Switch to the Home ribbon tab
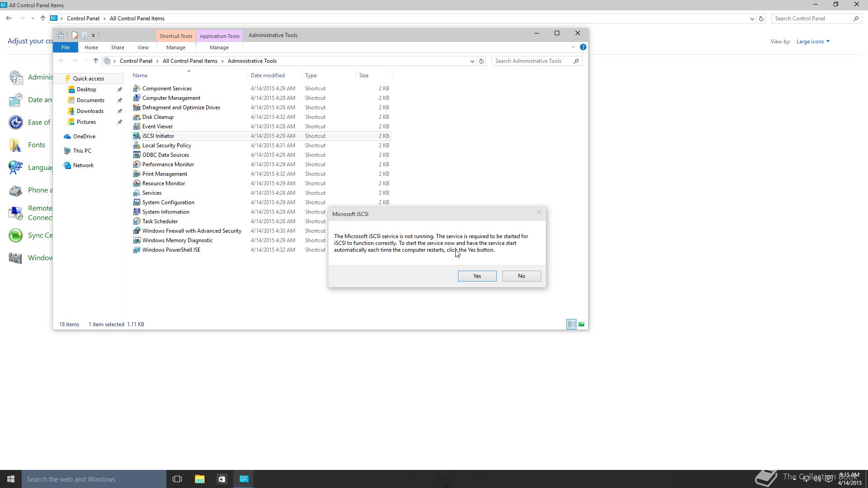The height and width of the screenshot is (488, 868). tap(91, 47)
